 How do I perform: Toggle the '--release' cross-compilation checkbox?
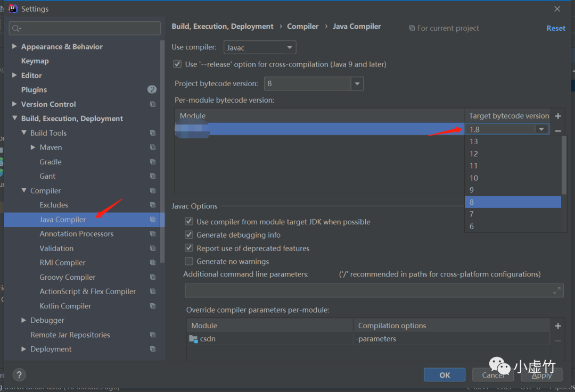pos(177,64)
